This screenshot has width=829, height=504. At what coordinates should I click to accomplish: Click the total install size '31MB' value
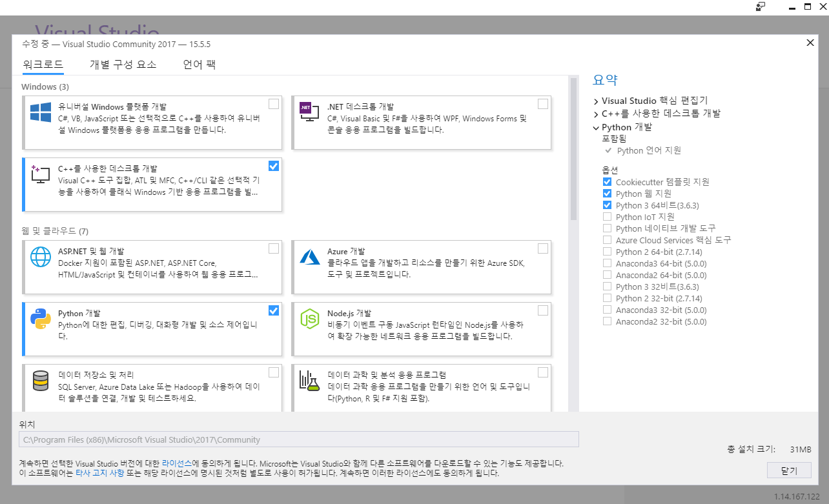pyautogui.click(x=800, y=449)
